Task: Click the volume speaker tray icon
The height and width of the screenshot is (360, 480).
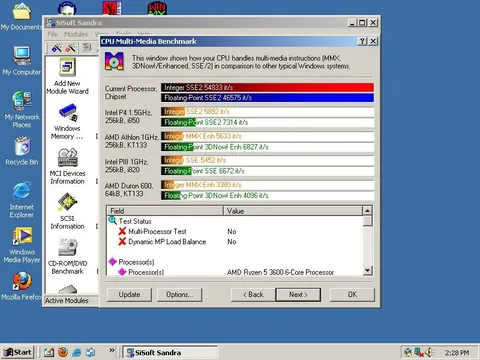Action: [429, 352]
